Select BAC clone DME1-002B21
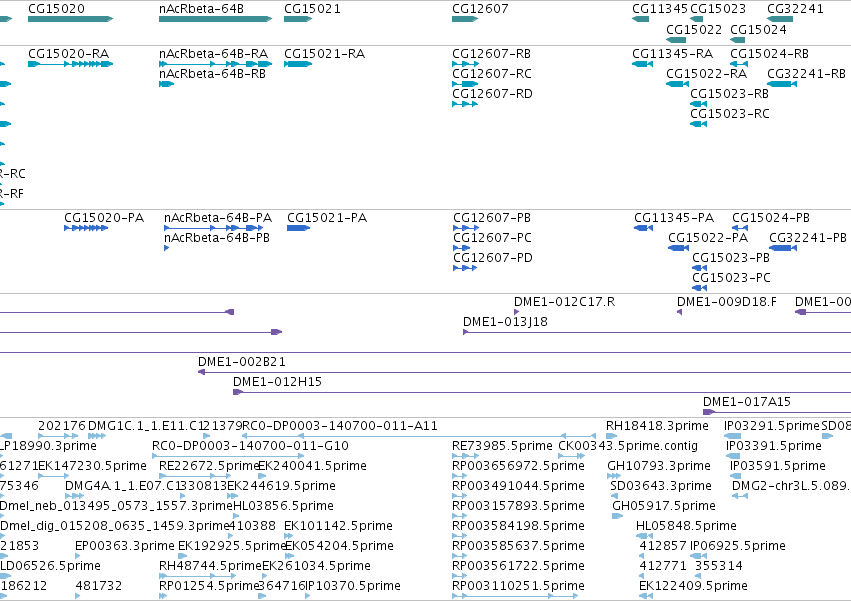The height and width of the screenshot is (601, 851). pyautogui.click(x=524, y=372)
